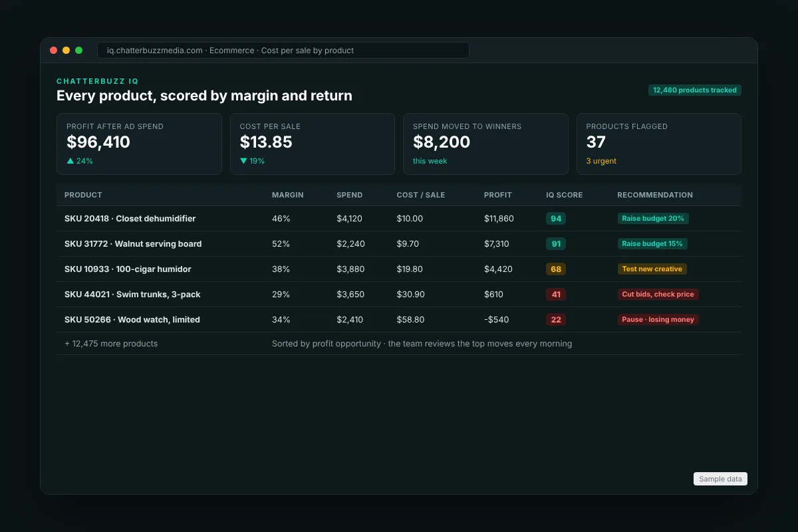The width and height of the screenshot is (798, 532).
Task: Click the 12,480 products tracked badge
Action: pos(695,90)
